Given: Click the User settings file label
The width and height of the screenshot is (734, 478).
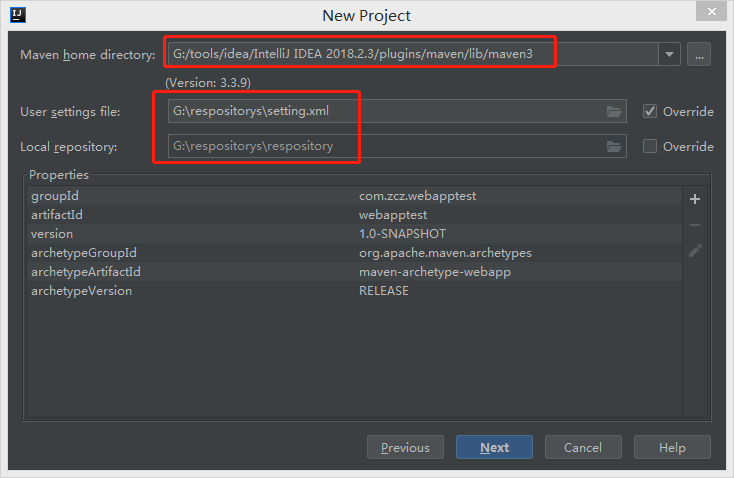Looking at the screenshot, I should click(70, 112).
